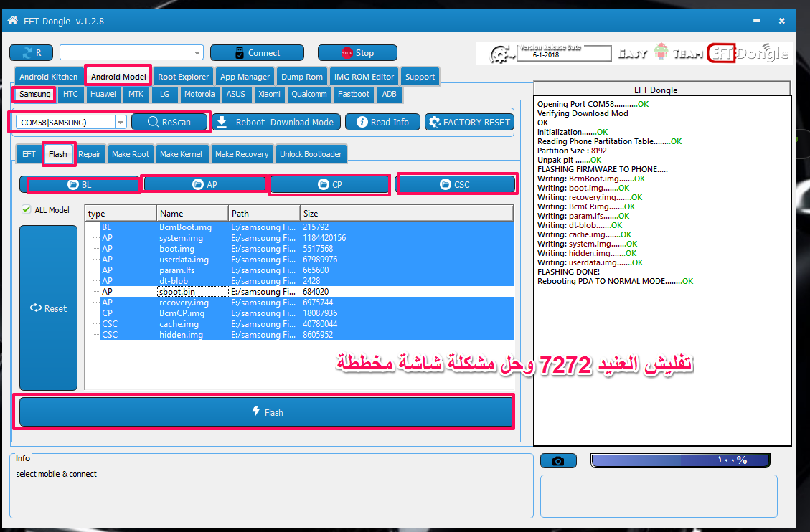
Task: Click inside the empty device combo field
Action: [x=126, y=52]
